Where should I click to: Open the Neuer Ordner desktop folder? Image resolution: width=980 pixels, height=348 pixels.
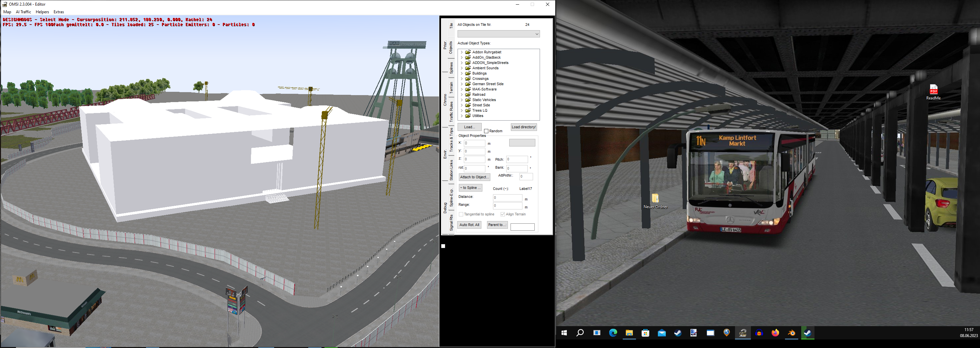coord(655,199)
